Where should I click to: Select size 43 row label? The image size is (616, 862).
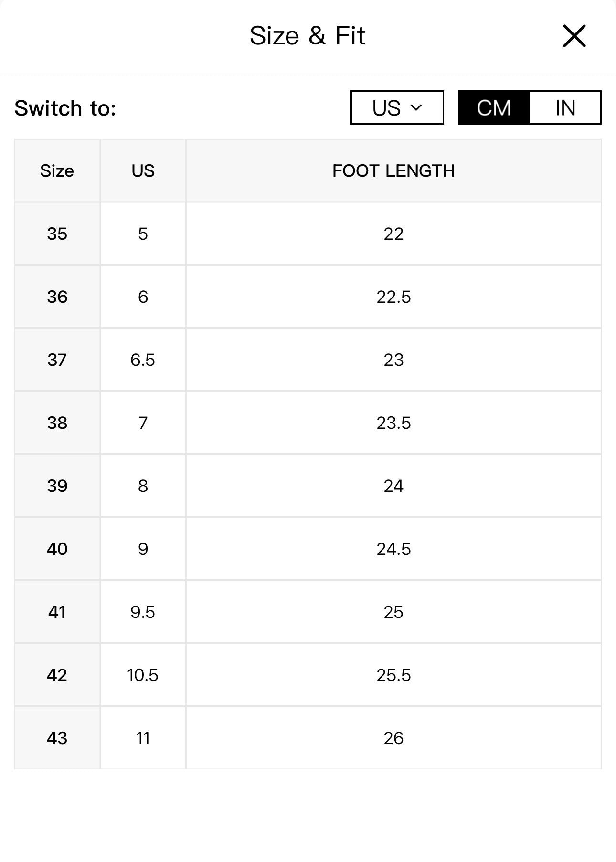tap(57, 738)
